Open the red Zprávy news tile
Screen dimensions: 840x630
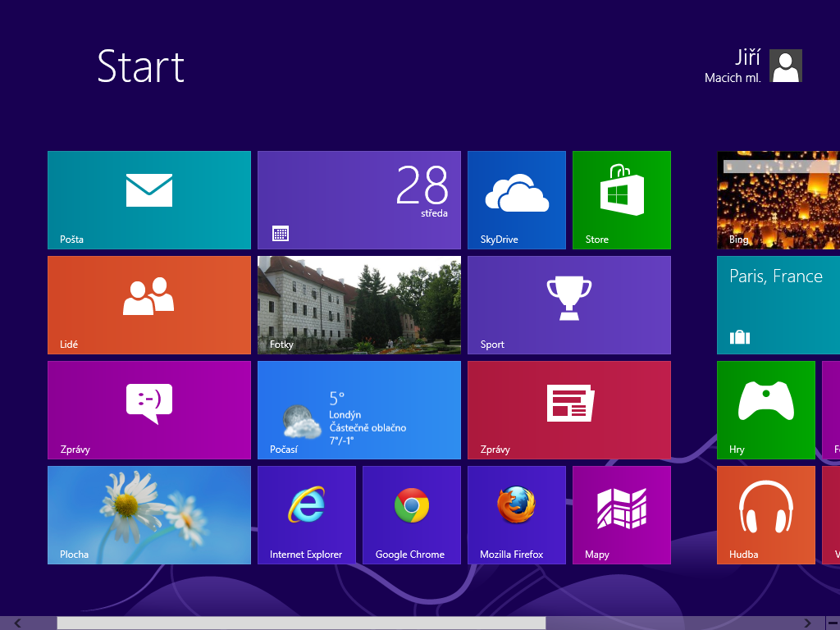(x=569, y=410)
